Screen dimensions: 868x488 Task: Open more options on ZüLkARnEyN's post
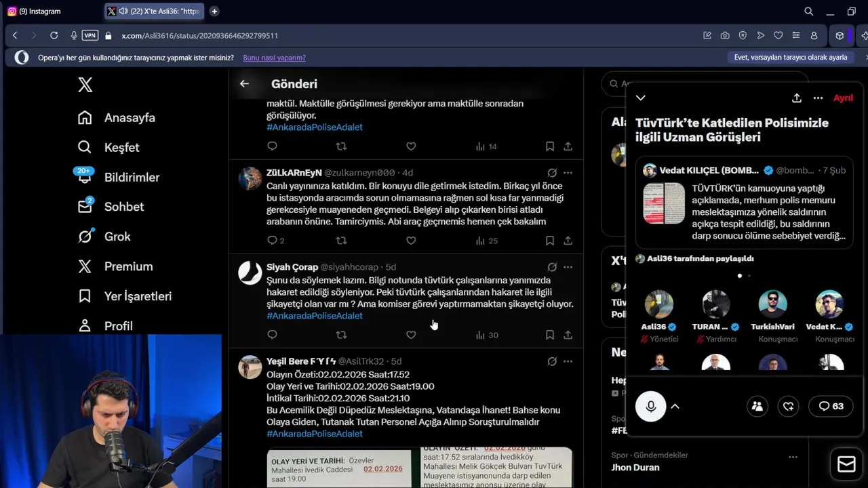pyautogui.click(x=568, y=173)
